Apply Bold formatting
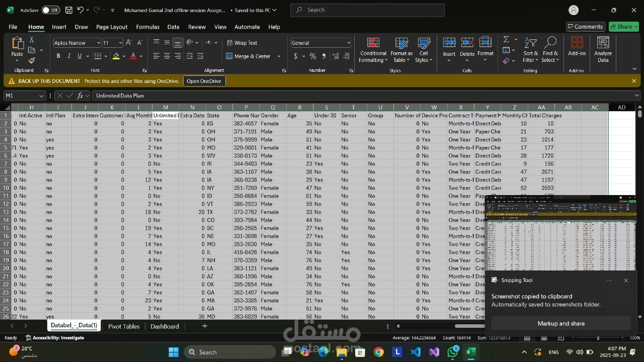The image size is (644, 362). pos(58,56)
